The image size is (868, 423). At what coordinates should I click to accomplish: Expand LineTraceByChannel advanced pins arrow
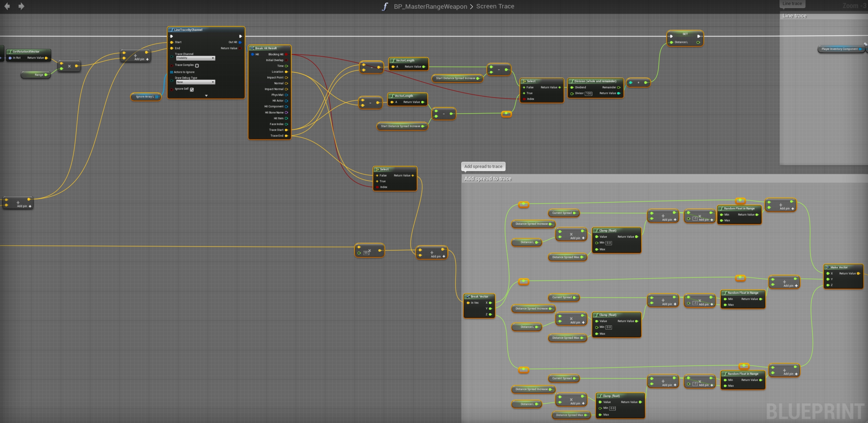[206, 96]
